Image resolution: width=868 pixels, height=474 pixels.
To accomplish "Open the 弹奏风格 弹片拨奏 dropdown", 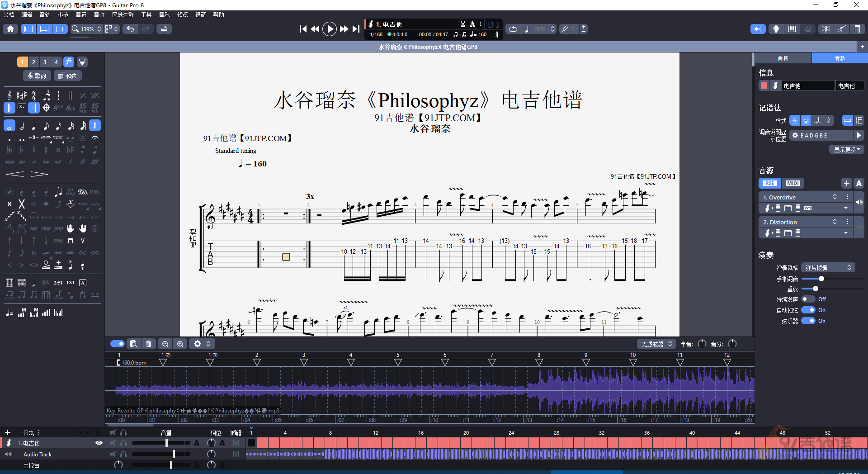I will click(x=828, y=268).
